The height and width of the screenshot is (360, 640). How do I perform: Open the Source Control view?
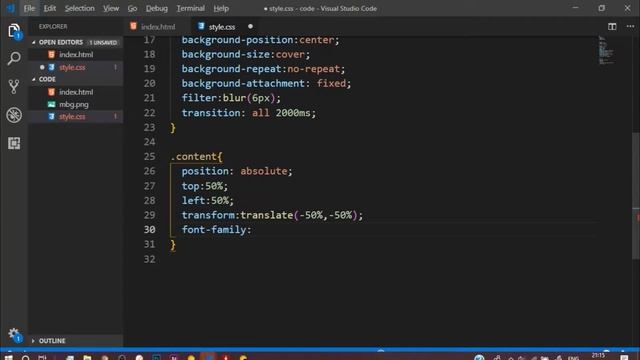click(14, 87)
